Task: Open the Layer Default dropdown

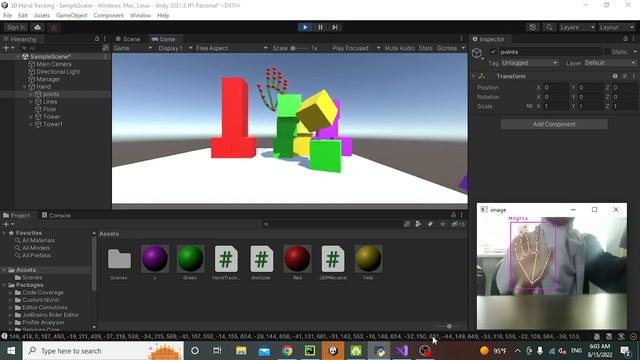Action: click(610, 63)
